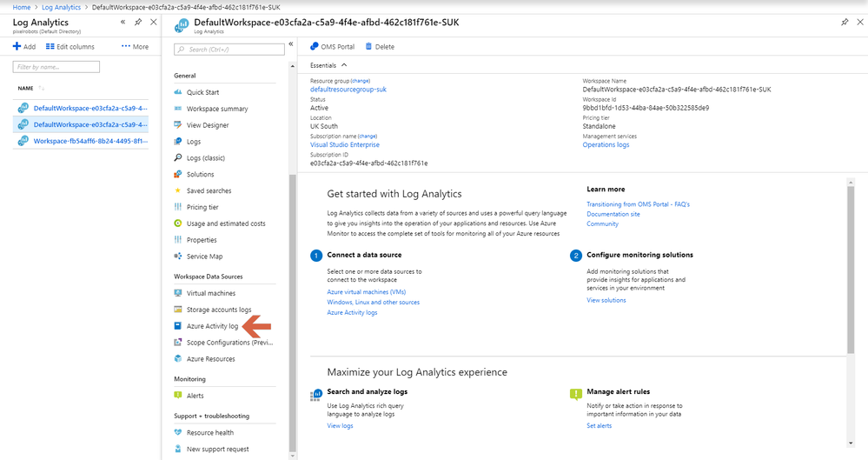
Task: Click the Resource health heart icon
Action: (178, 432)
